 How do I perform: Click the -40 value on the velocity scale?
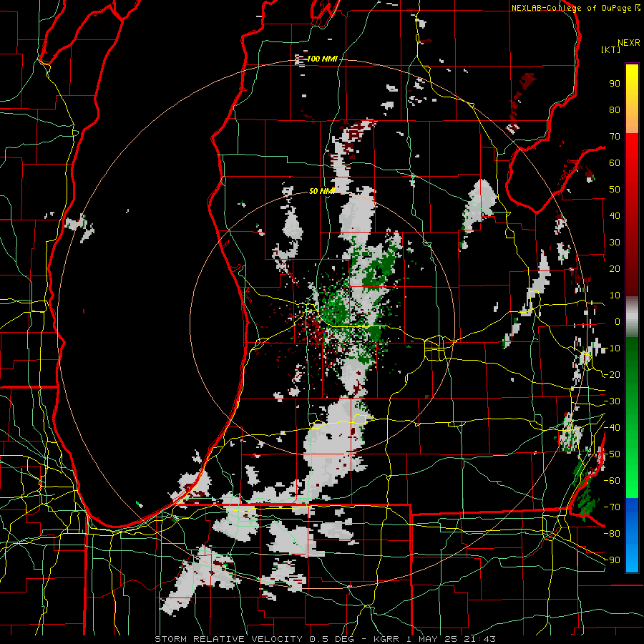point(612,428)
